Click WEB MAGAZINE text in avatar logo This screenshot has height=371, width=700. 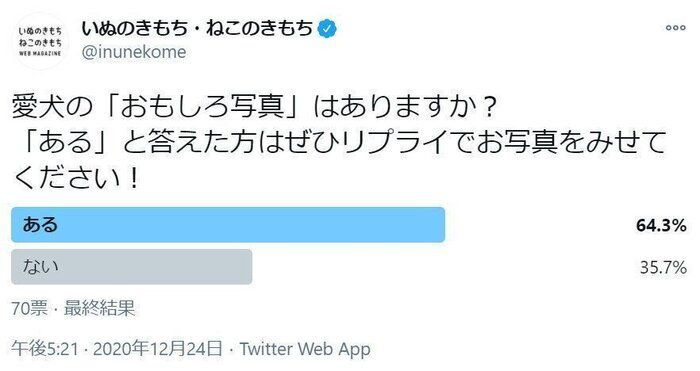[x=40, y=53]
